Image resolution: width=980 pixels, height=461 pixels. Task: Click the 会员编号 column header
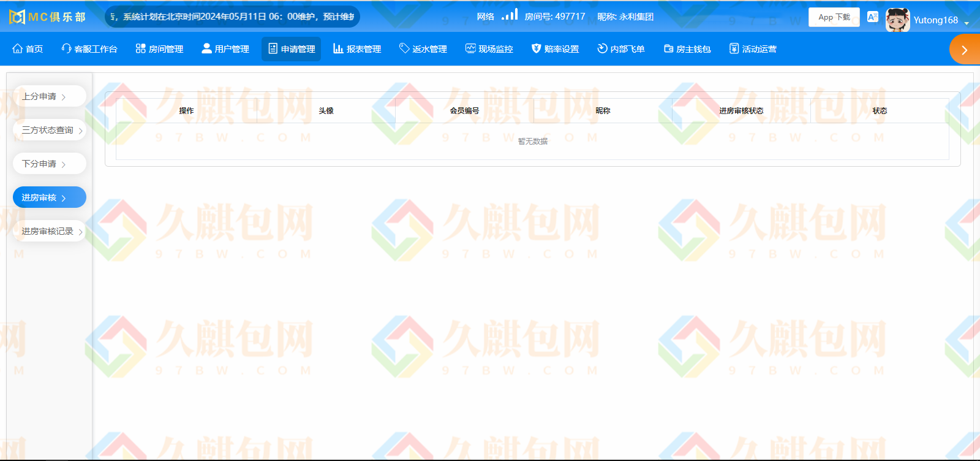(x=464, y=111)
